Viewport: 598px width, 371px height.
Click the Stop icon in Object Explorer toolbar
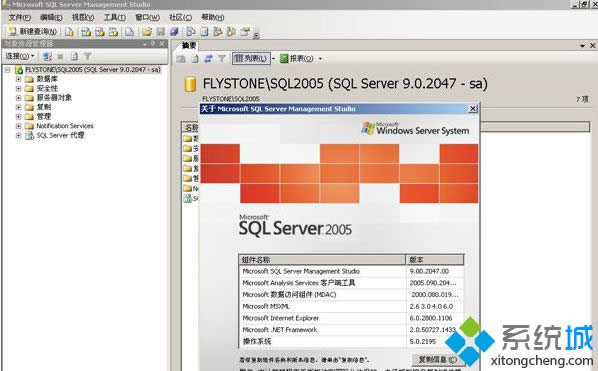click(x=60, y=57)
